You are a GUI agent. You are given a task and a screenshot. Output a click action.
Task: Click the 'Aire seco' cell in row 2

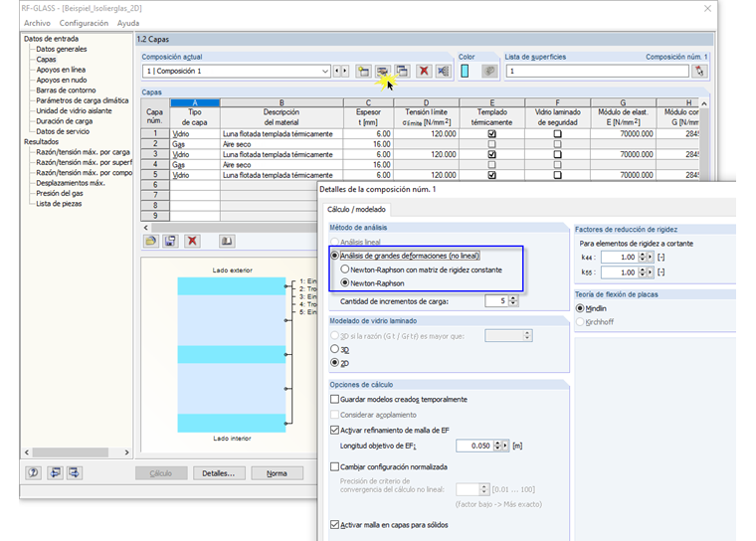[282, 144]
